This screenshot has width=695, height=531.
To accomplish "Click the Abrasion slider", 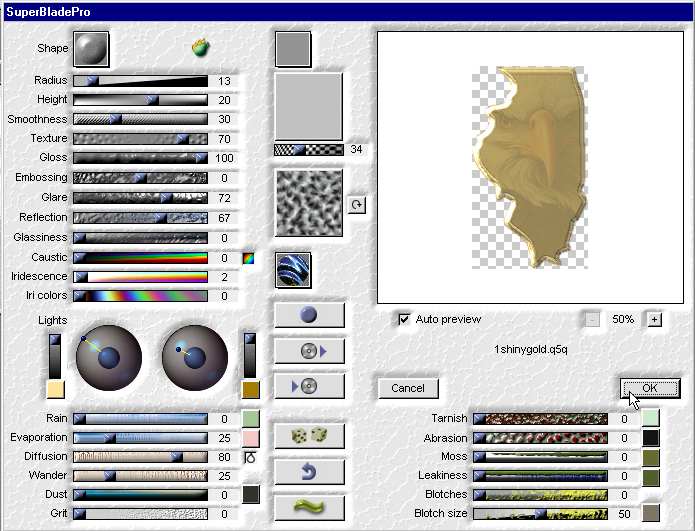I will (540, 438).
